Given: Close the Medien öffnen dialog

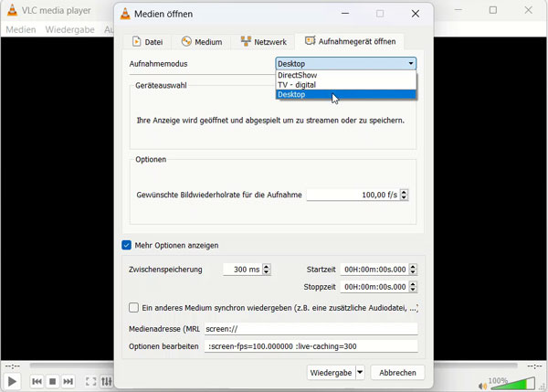Looking at the screenshot, I should pos(416,14).
